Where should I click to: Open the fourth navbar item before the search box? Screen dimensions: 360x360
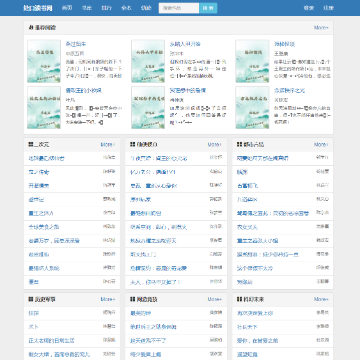(x=126, y=8)
